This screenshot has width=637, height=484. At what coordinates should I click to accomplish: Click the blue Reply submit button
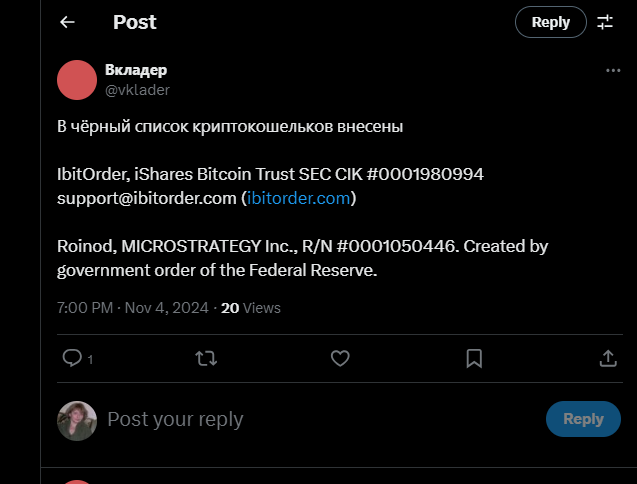tap(582, 419)
